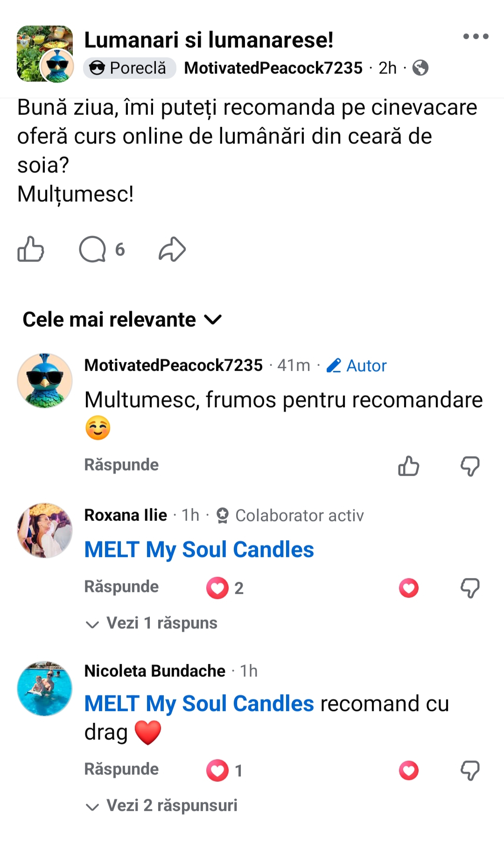The width and height of the screenshot is (504, 862).
Task: Downvote MotivatedPeacock7235's thank-you comment
Action: pos(470,466)
